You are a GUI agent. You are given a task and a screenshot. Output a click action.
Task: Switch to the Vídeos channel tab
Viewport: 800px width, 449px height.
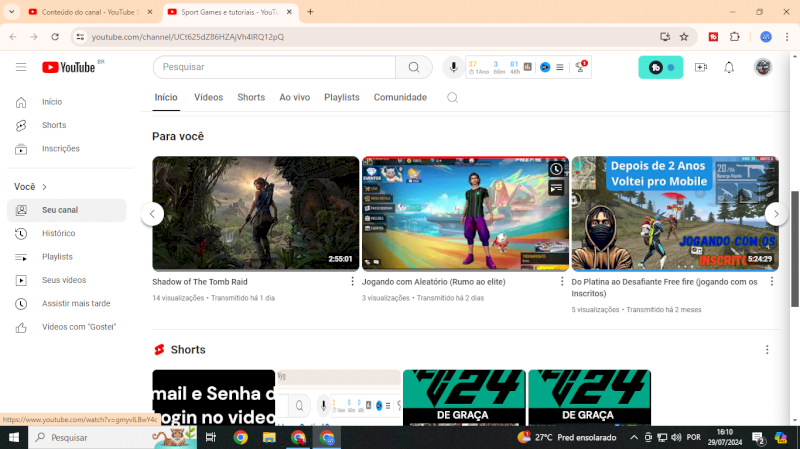pyautogui.click(x=208, y=98)
